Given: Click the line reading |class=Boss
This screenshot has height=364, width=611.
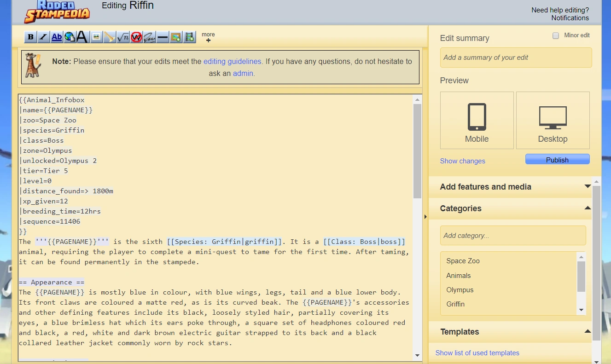Looking at the screenshot, I should point(41,140).
